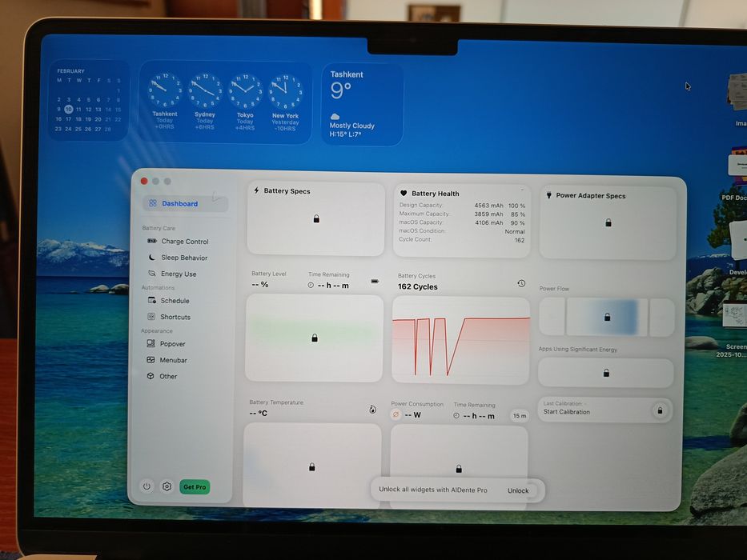
Task: Click the plug icon in Power Adapter Specs
Action: click(548, 194)
